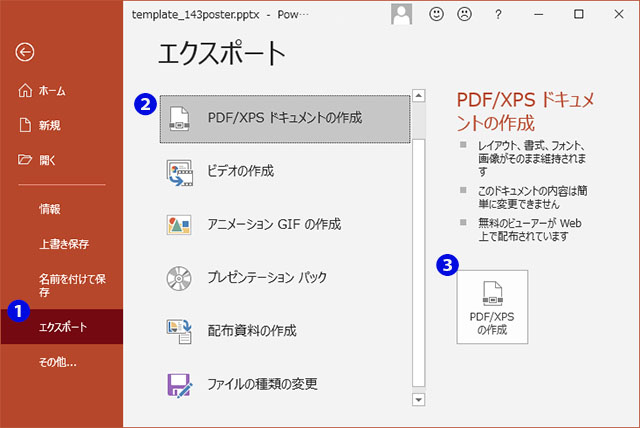640x428 pixels.
Task: Click the back arrow circle icon
Action: tap(24, 52)
